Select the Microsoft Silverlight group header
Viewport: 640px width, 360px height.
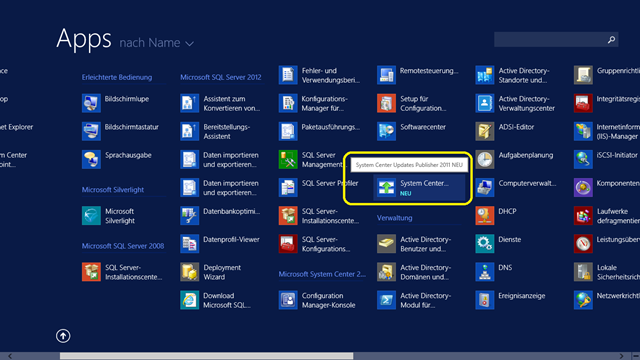pyautogui.click(x=113, y=190)
